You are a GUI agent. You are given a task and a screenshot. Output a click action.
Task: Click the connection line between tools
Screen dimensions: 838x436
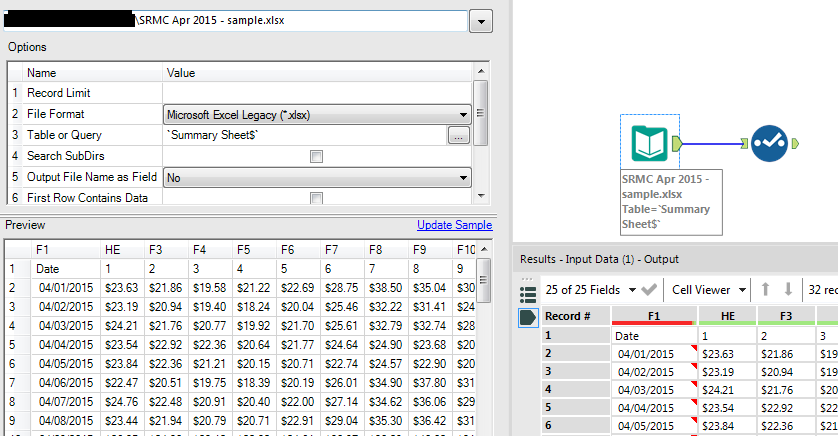711,143
